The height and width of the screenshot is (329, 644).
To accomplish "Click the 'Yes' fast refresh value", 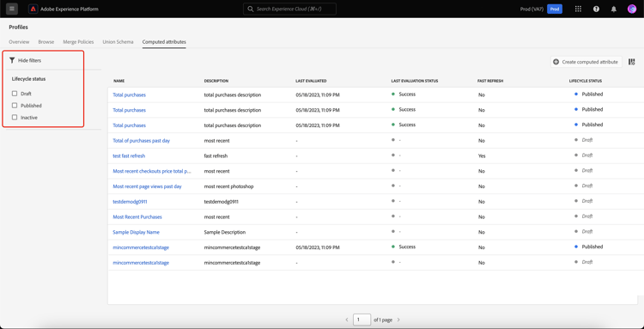I will pyautogui.click(x=482, y=156).
